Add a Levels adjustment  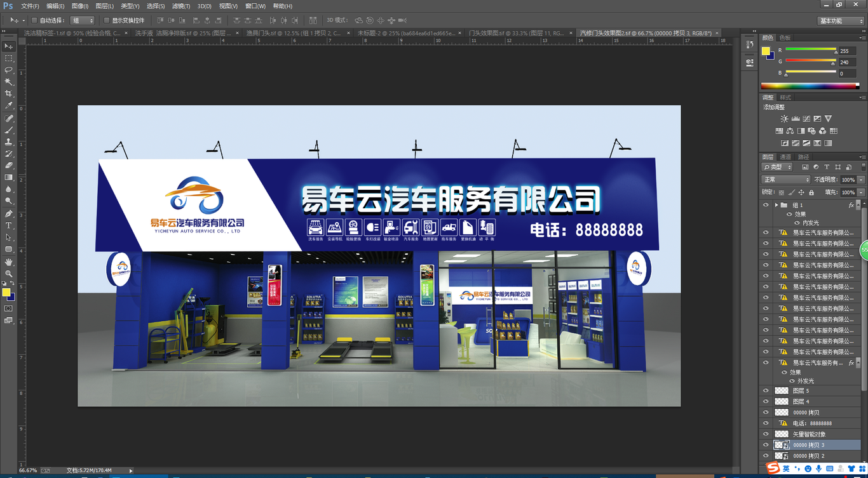[796, 119]
